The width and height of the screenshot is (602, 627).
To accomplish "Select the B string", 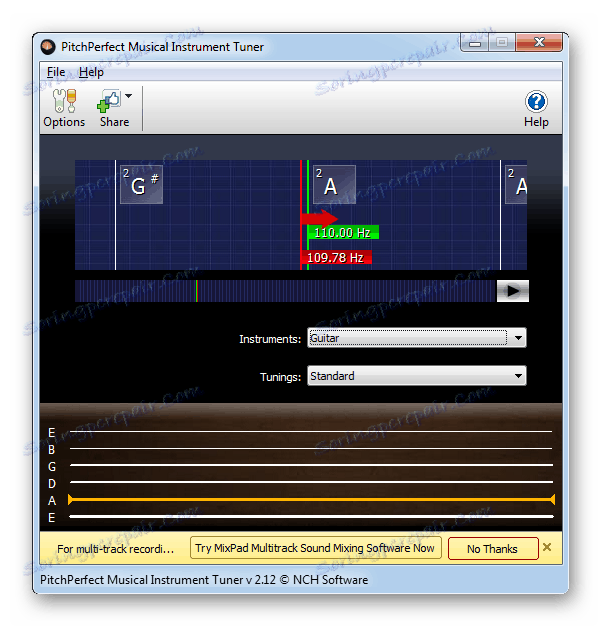I will pyautogui.click(x=310, y=449).
